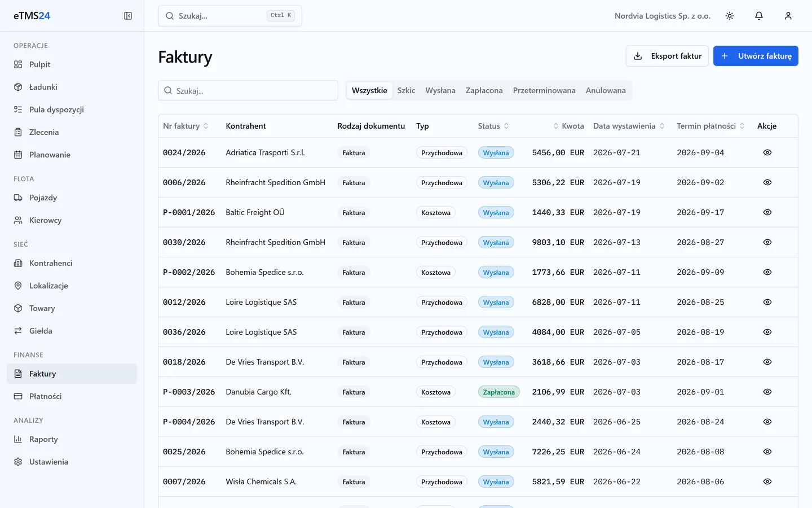Click amount 9803,10 EUR

(558, 242)
